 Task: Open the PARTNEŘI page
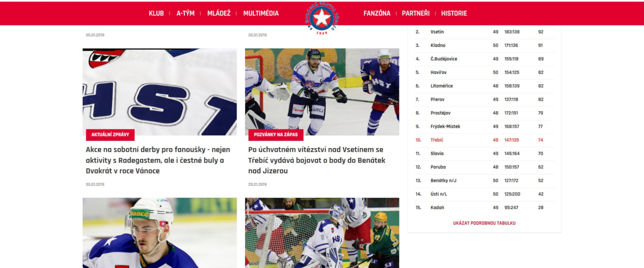click(x=415, y=13)
